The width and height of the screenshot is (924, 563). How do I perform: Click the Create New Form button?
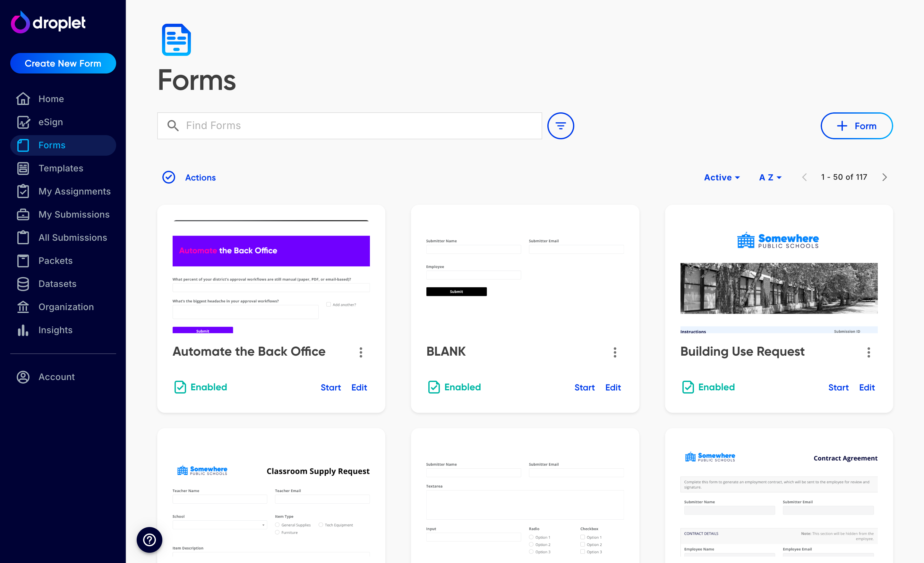[63, 63]
